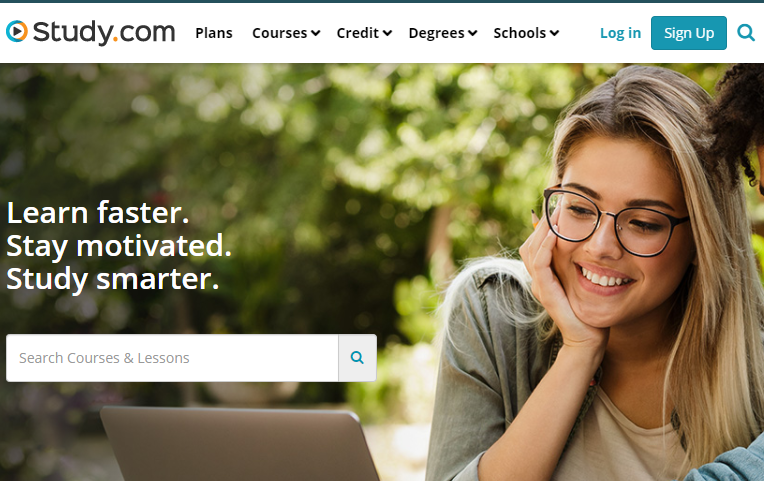
Task: Click the Study smarter headline line
Action: click(113, 279)
